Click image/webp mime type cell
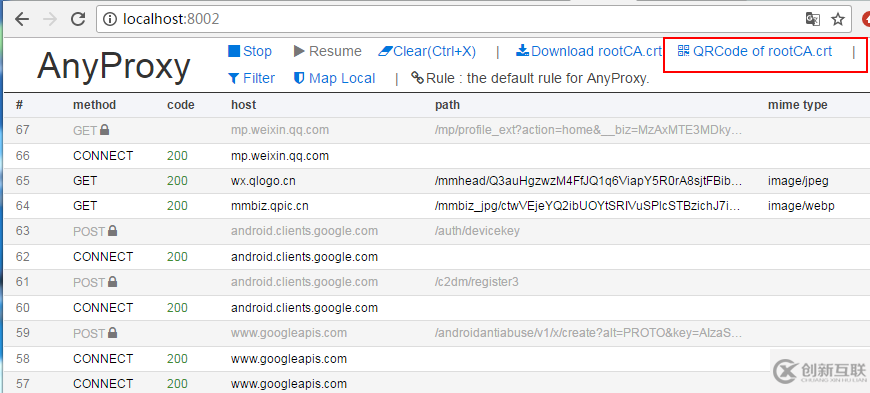Image resolution: width=870 pixels, height=393 pixels. 801,206
